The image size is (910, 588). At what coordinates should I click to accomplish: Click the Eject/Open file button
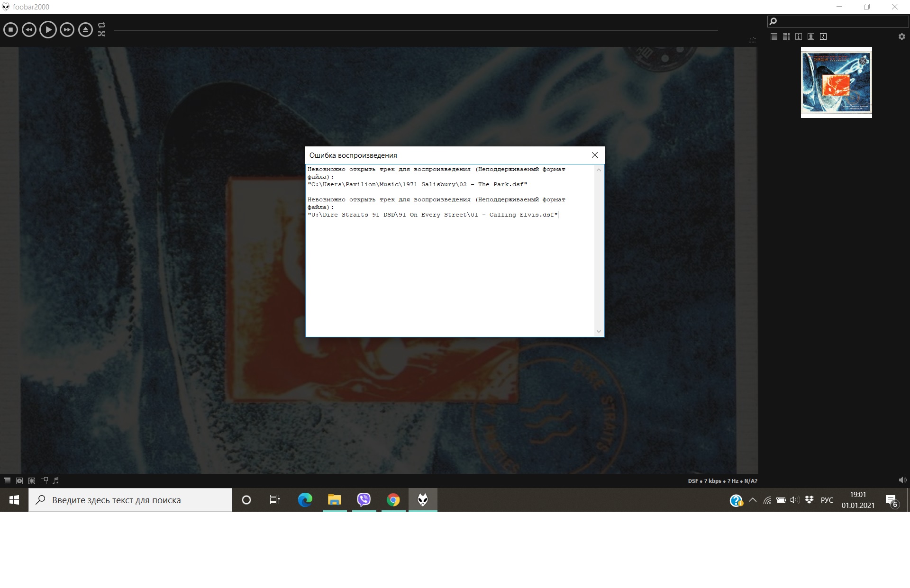[x=85, y=30]
